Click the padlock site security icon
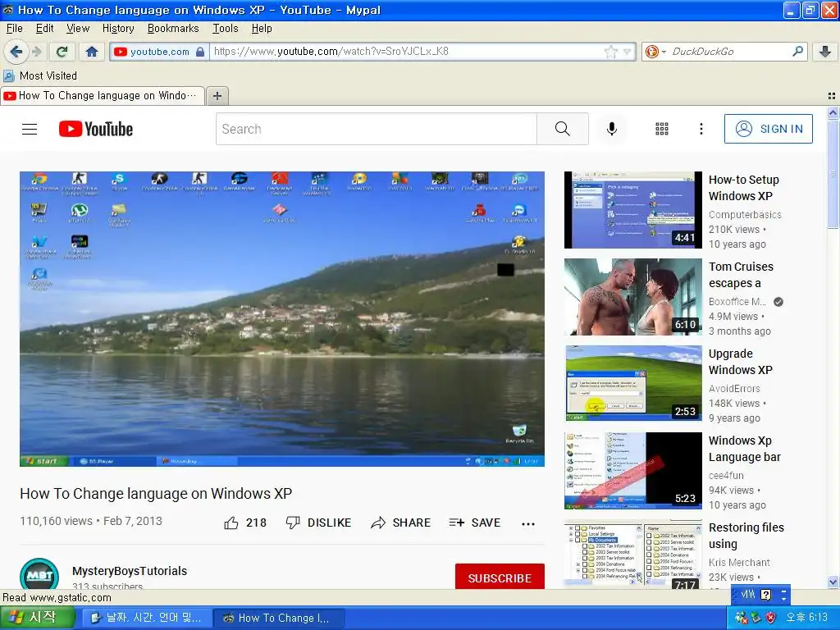 click(x=200, y=52)
